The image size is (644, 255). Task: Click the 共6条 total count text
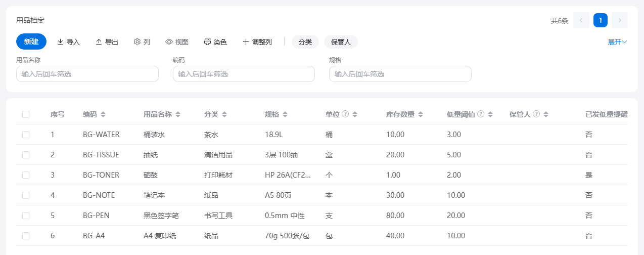560,21
